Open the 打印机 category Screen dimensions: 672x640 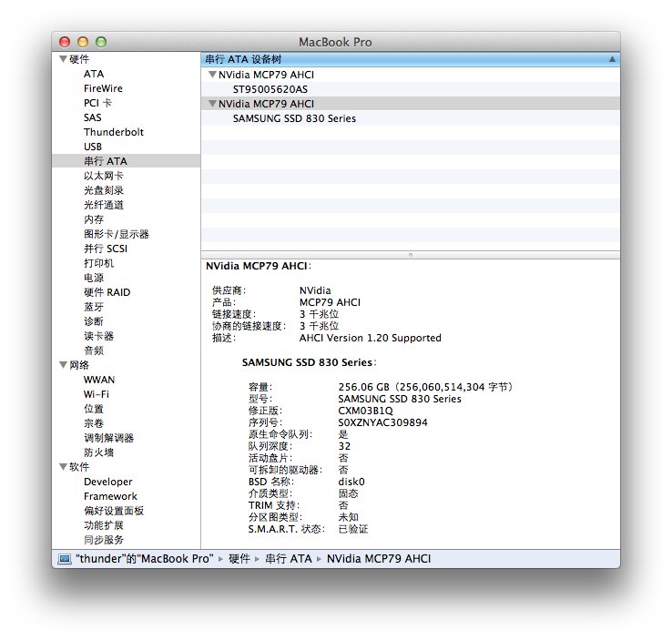point(98,263)
